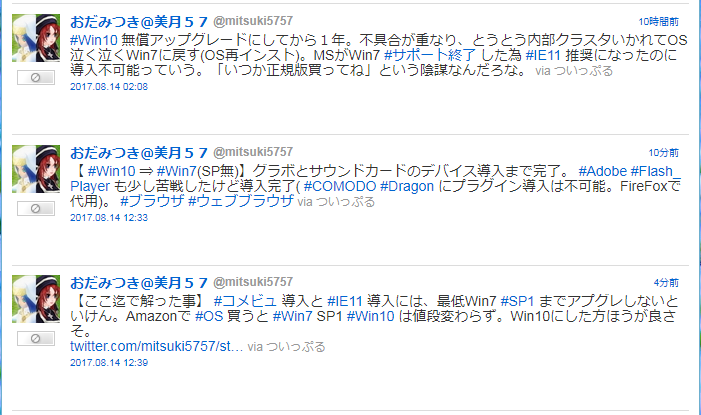This screenshot has height=415, width=701.
Task: Follow the twitter.com/mitsuki5757/st… link
Action: tap(156, 346)
